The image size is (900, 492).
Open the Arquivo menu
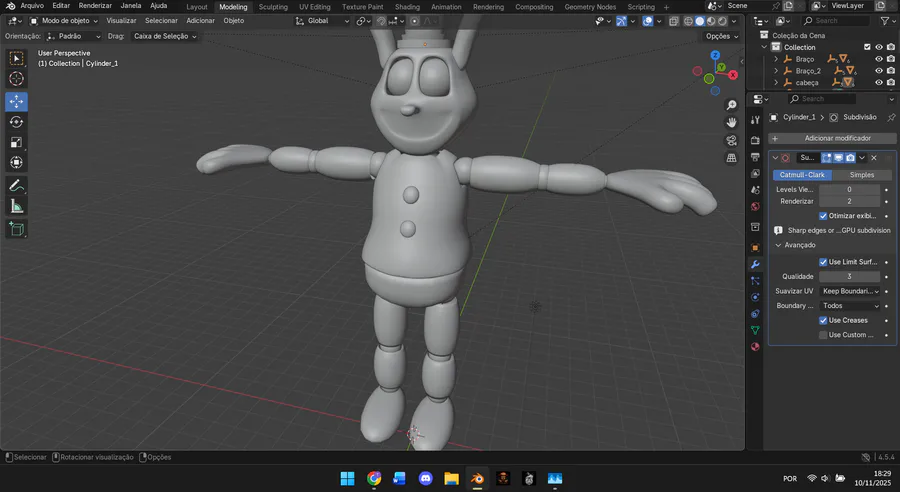coord(32,6)
